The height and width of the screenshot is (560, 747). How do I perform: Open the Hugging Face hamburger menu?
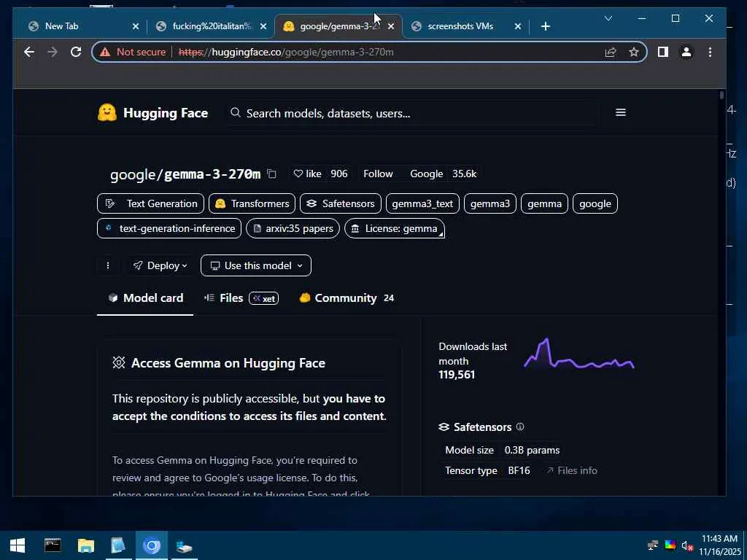[620, 112]
